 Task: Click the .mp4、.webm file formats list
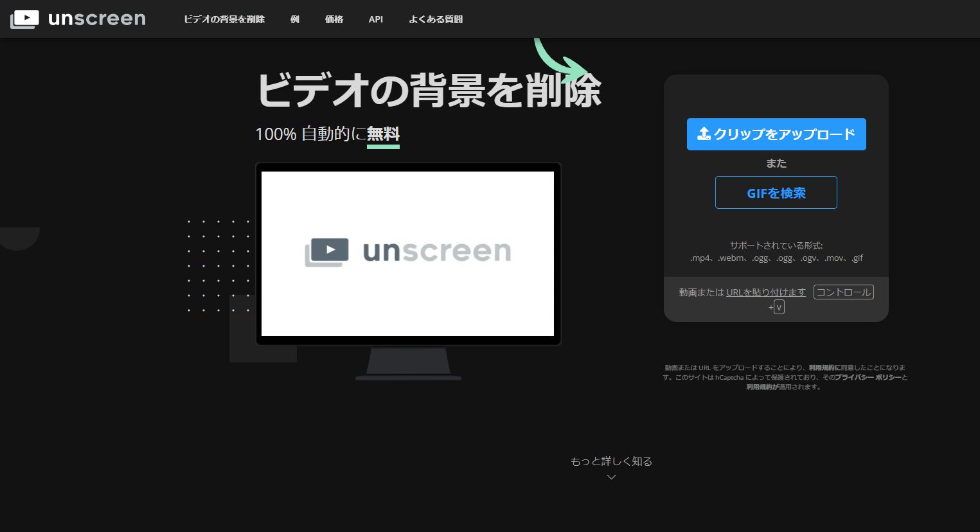776,258
